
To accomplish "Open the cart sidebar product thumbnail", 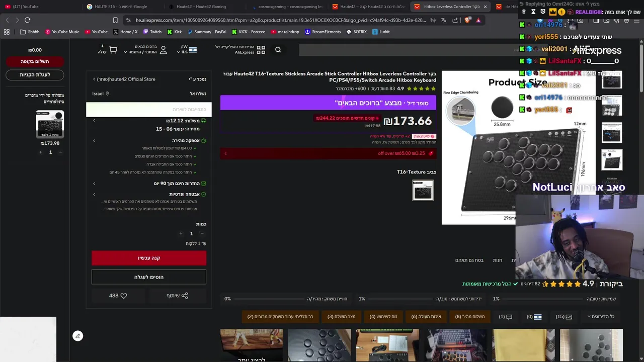I will [50, 124].
